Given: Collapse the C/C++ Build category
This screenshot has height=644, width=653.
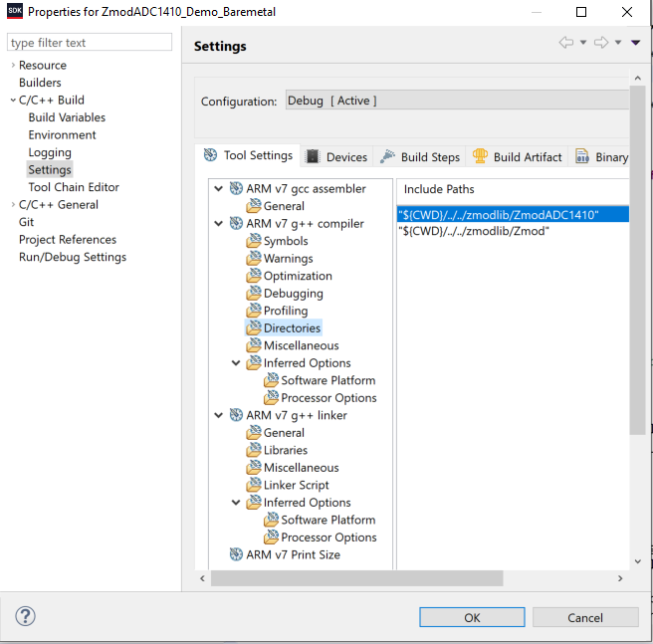Looking at the screenshot, I should [x=13, y=100].
